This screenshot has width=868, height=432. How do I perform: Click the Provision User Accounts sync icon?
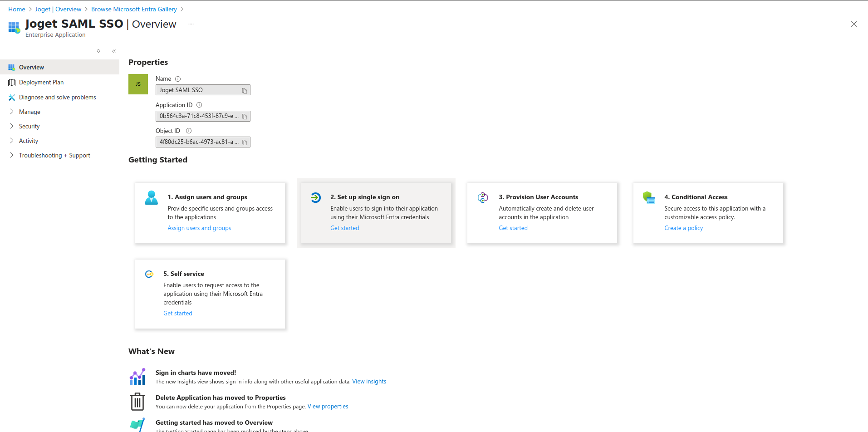[x=483, y=197]
